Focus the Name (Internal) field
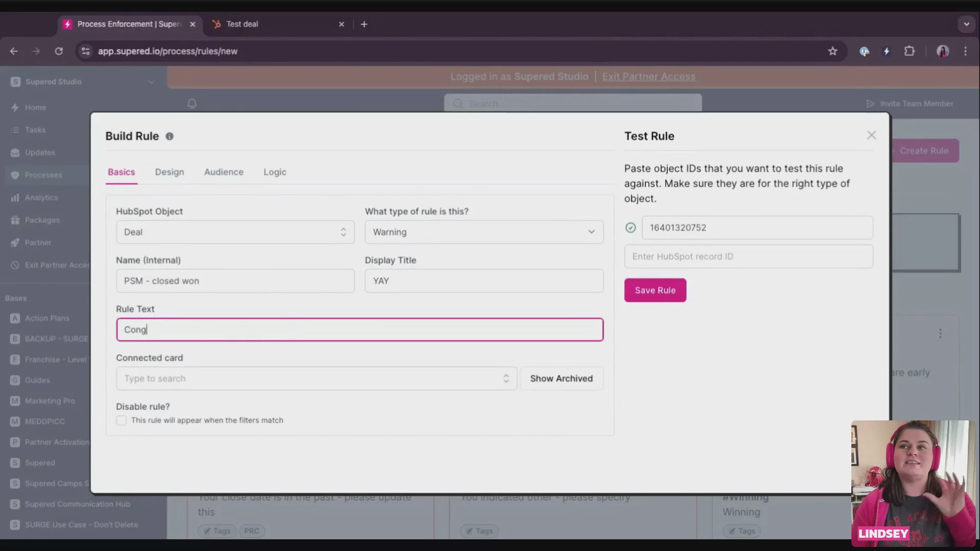Screen dimensions: 980x551 pos(235,281)
